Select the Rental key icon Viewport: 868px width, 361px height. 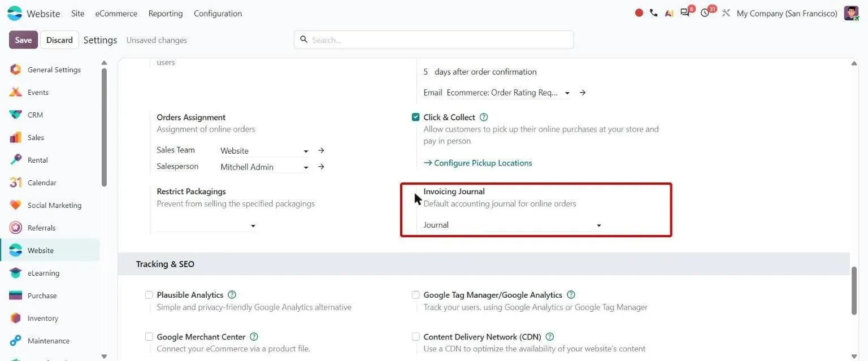[x=16, y=160]
